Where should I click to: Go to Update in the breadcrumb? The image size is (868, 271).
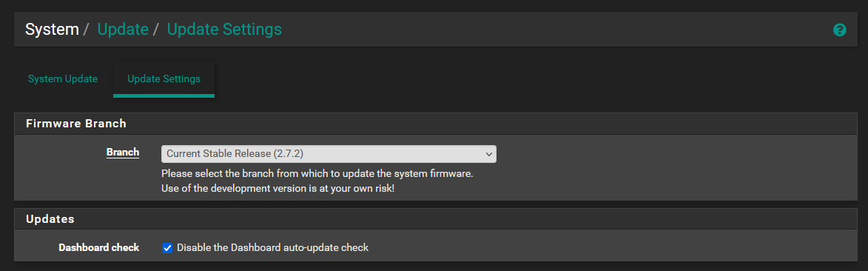pyautogui.click(x=123, y=30)
